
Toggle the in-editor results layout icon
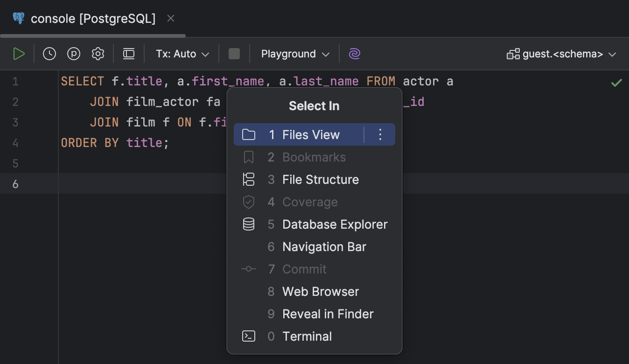coord(129,54)
